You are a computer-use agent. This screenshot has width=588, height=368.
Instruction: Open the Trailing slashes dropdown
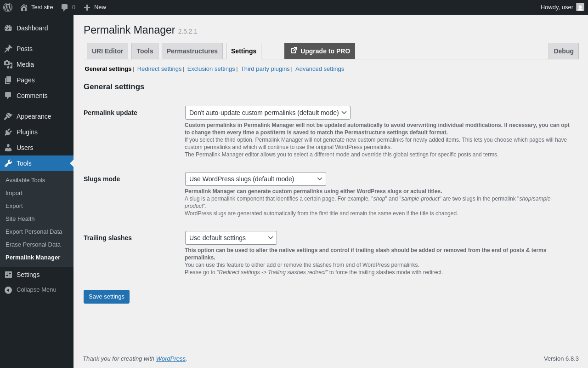coord(231,238)
